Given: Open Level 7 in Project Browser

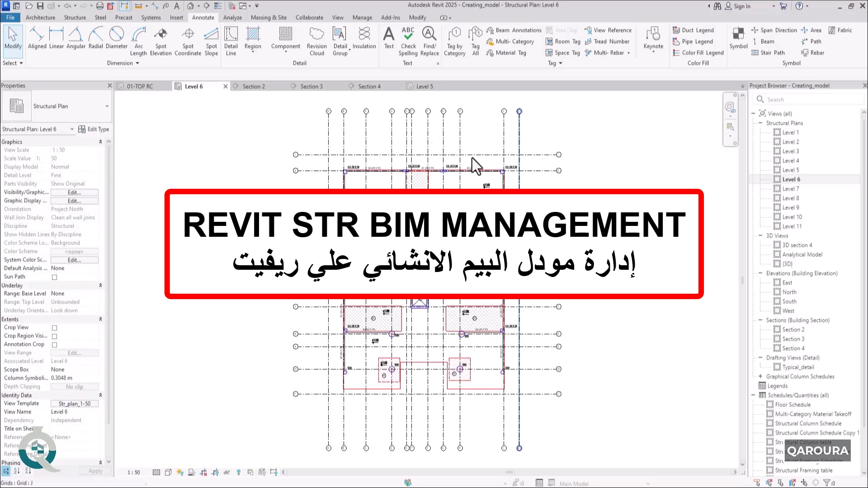Looking at the screenshot, I should point(791,189).
